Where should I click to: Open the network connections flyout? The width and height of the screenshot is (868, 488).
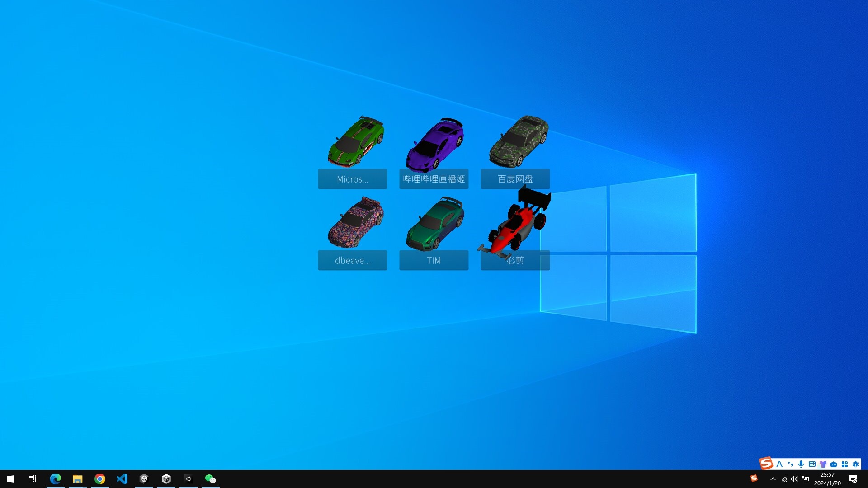tap(783, 479)
